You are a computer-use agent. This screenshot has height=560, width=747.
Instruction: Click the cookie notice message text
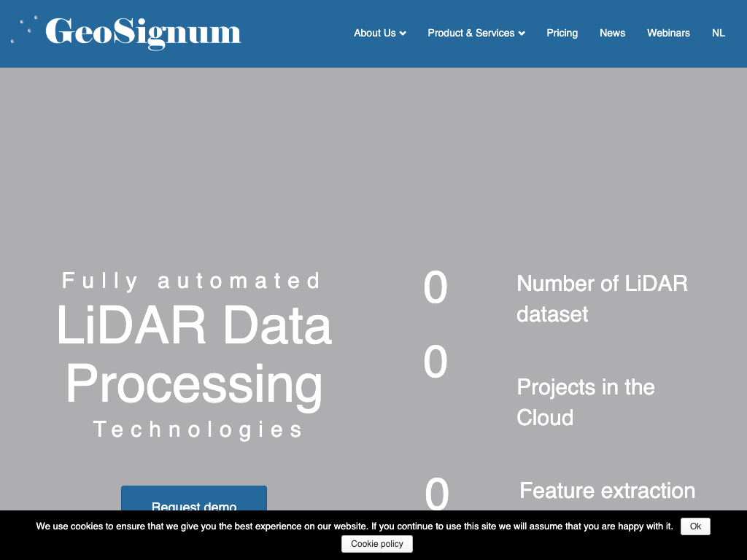355,526
